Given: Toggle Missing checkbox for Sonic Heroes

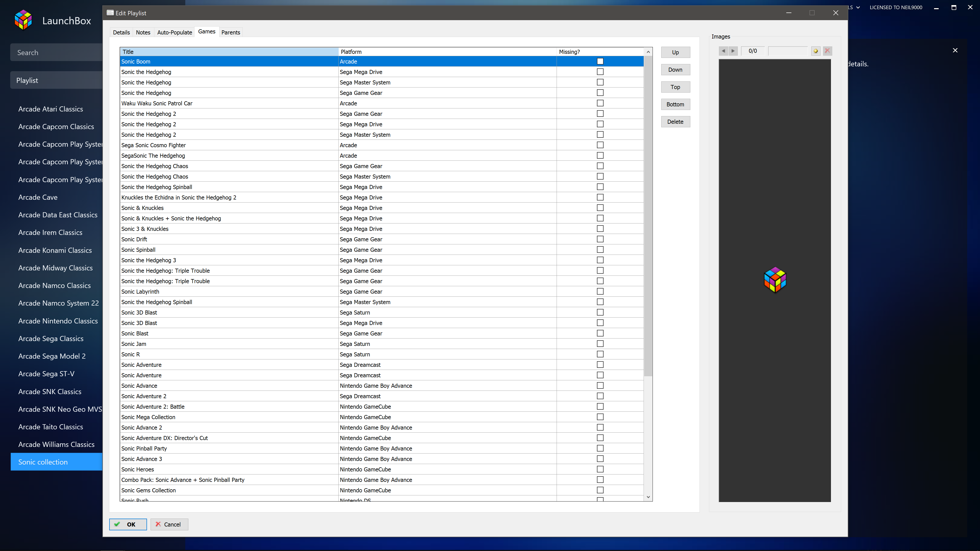Looking at the screenshot, I should pyautogui.click(x=600, y=469).
